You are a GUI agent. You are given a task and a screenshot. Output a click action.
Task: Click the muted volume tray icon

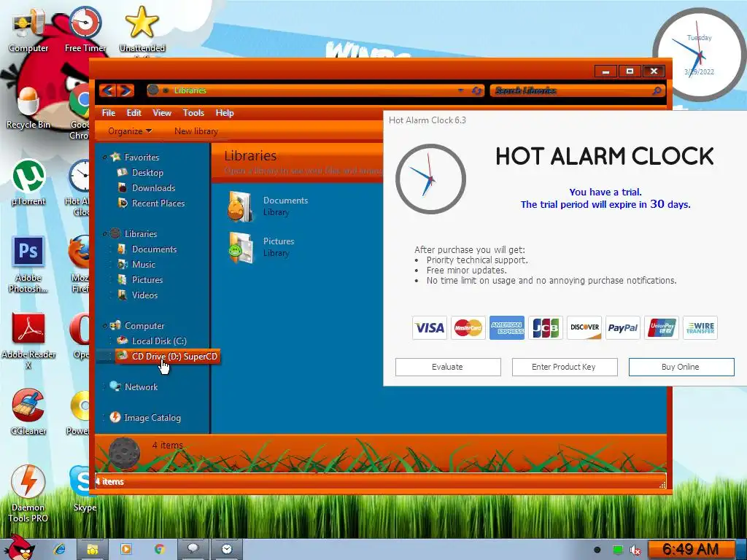[635, 550]
